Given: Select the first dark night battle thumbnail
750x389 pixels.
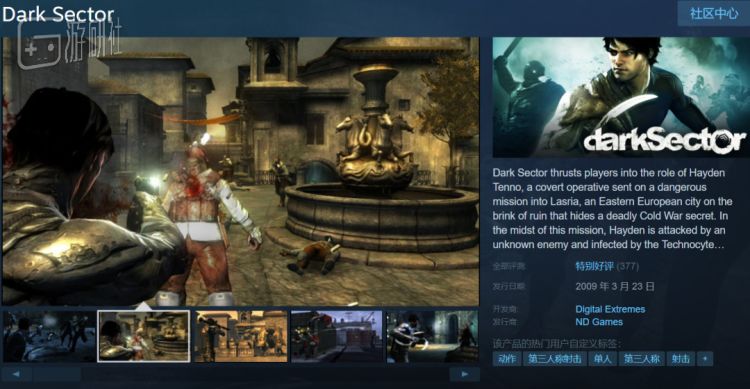Looking at the screenshot, I should [x=49, y=336].
